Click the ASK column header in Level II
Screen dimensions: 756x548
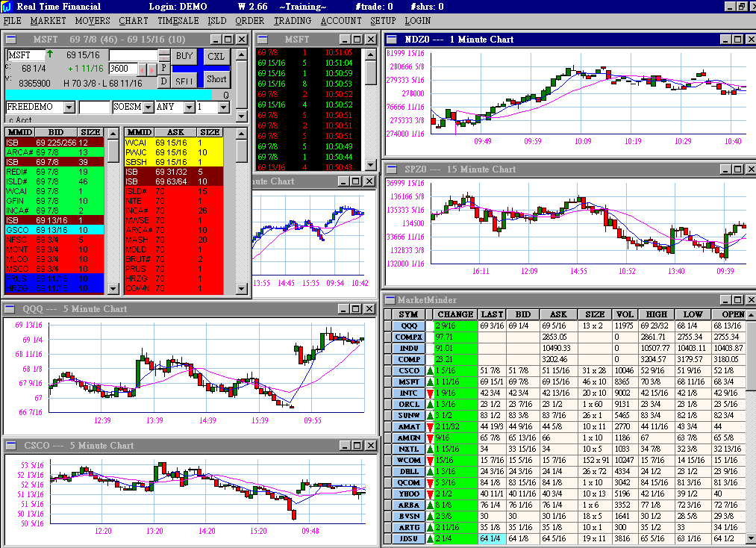pyautogui.click(x=175, y=132)
